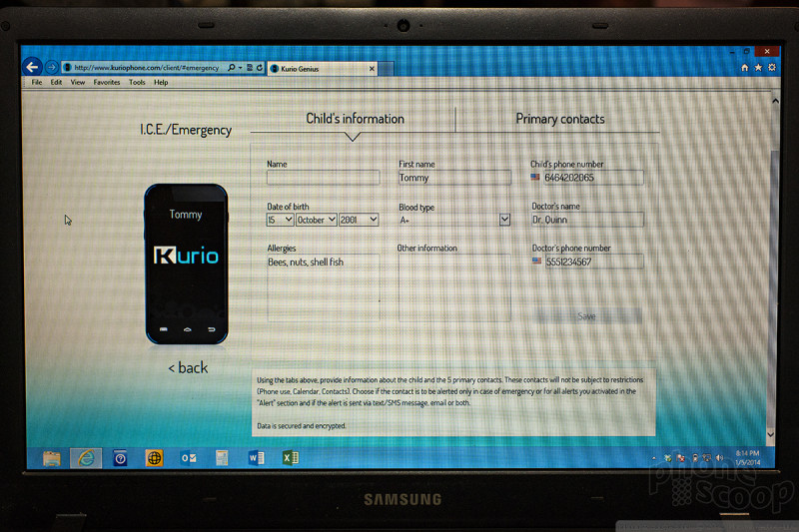The image size is (799, 532).
Task: Open the birth day dropdown showing 15
Action: 280,220
